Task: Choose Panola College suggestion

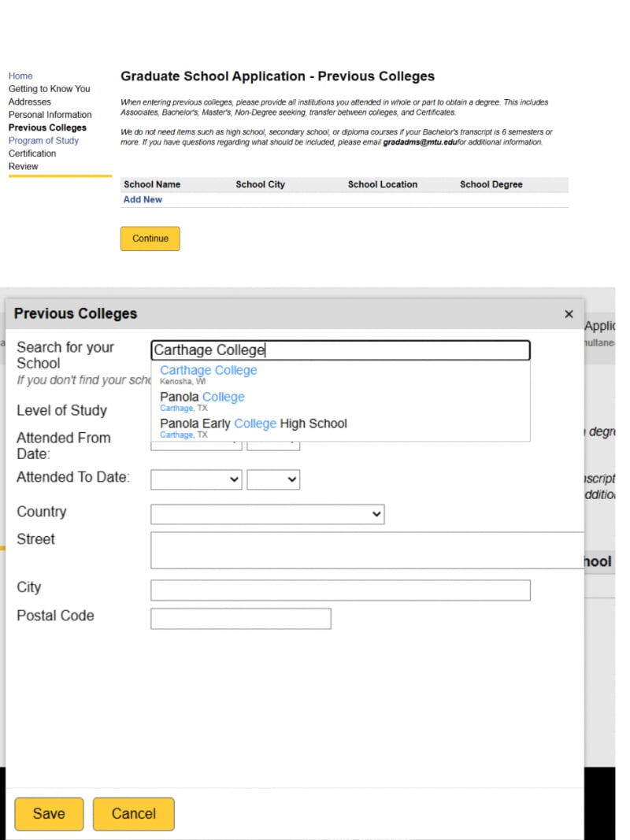Action: (202, 397)
